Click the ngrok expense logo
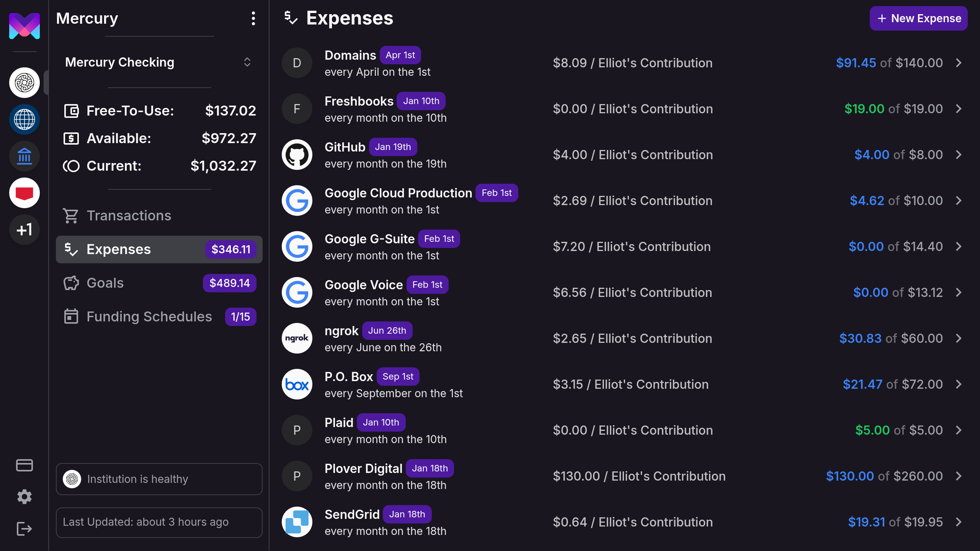This screenshot has width=980, height=551. click(297, 338)
